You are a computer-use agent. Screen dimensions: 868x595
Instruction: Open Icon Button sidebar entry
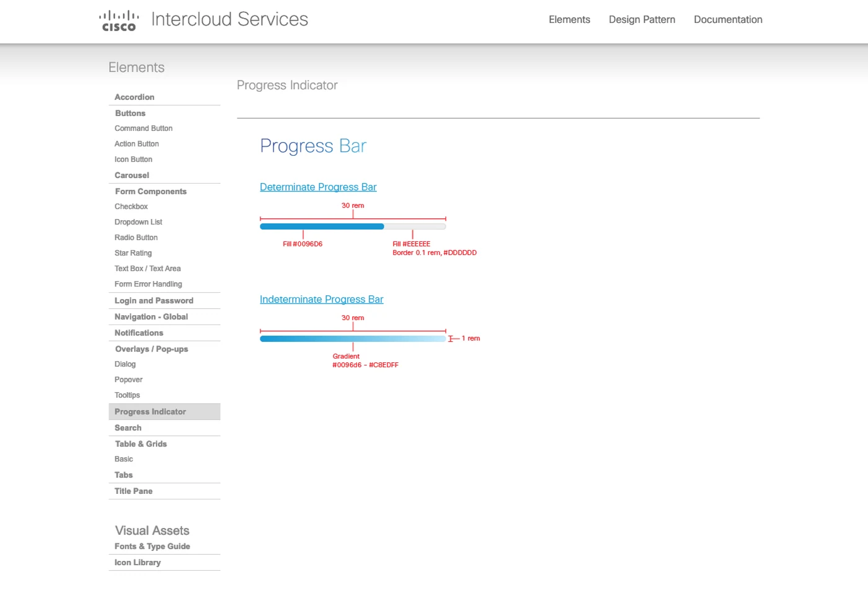133,159
